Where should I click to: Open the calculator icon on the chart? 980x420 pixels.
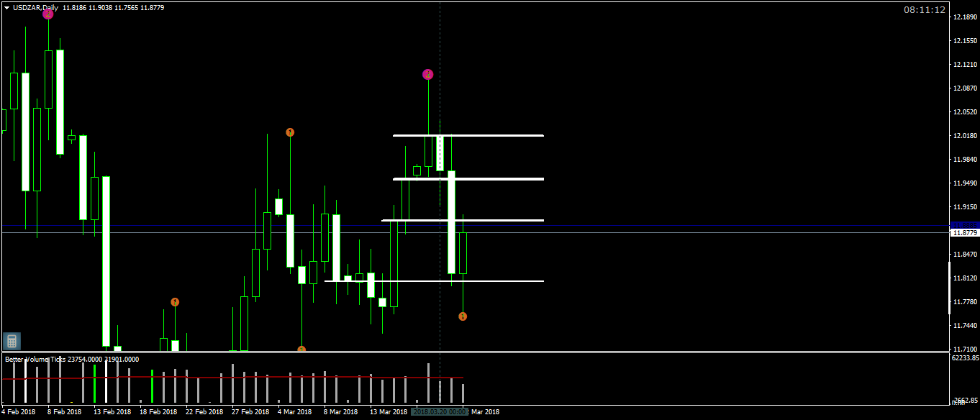point(11,341)
